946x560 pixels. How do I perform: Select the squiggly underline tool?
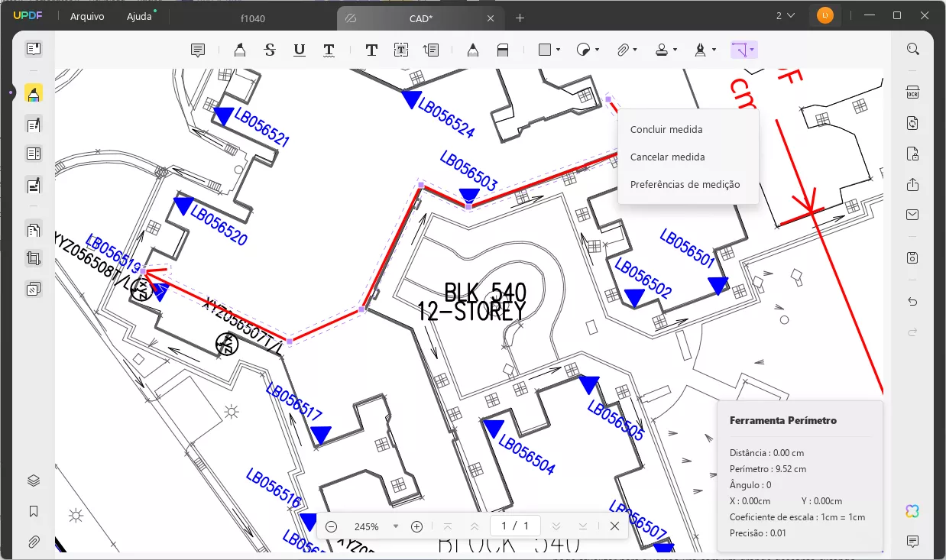[x=329, y=50]
